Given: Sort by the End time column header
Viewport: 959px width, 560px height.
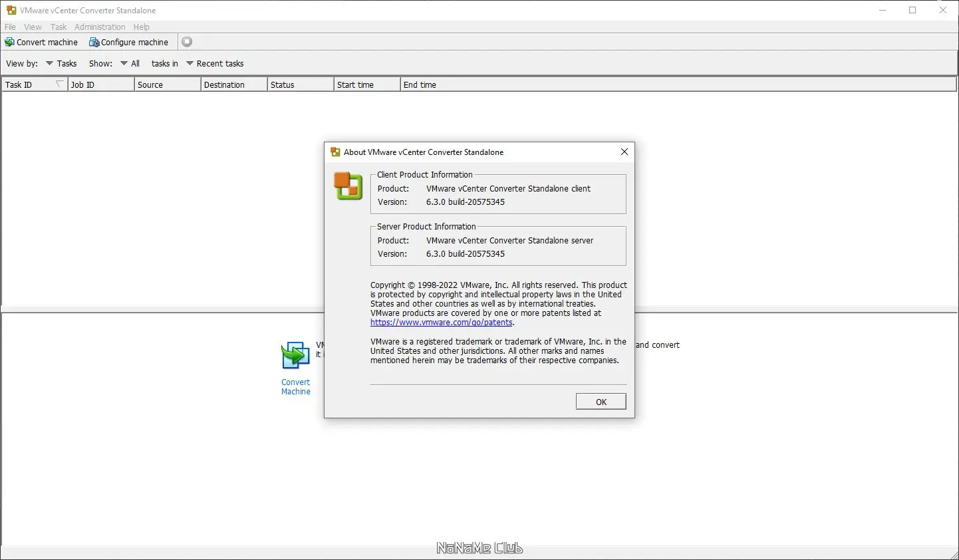Looking at the screenshot, I should click(x=678, y=84).
